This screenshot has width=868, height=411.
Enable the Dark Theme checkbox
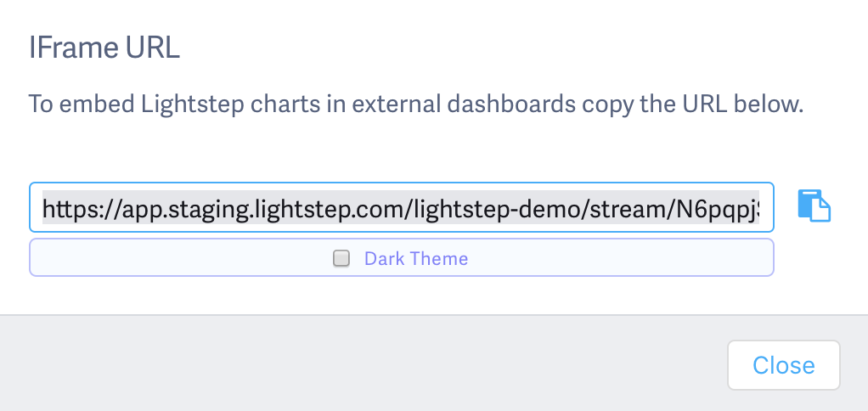[341, 259]
